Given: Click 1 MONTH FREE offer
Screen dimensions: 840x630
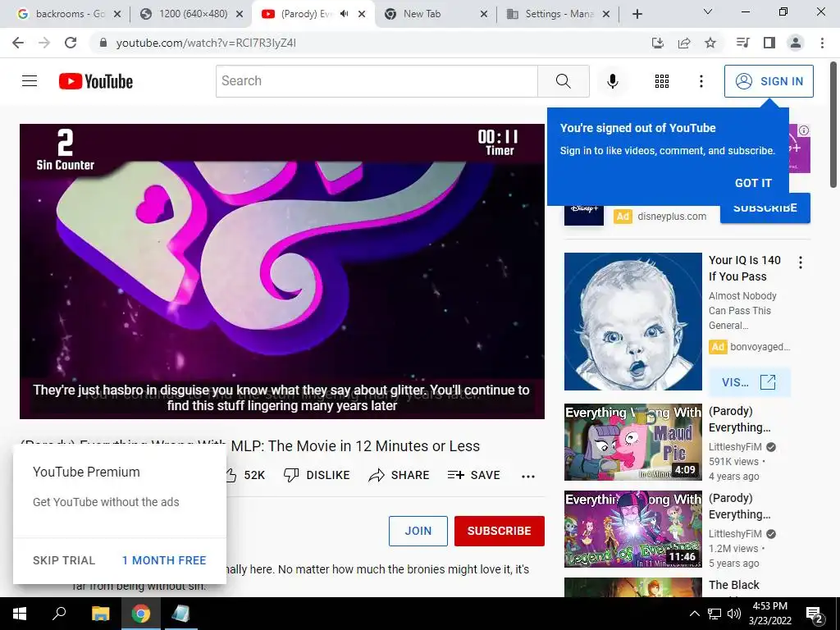Looking at the screenshot, I should click(x=164, y=560).
